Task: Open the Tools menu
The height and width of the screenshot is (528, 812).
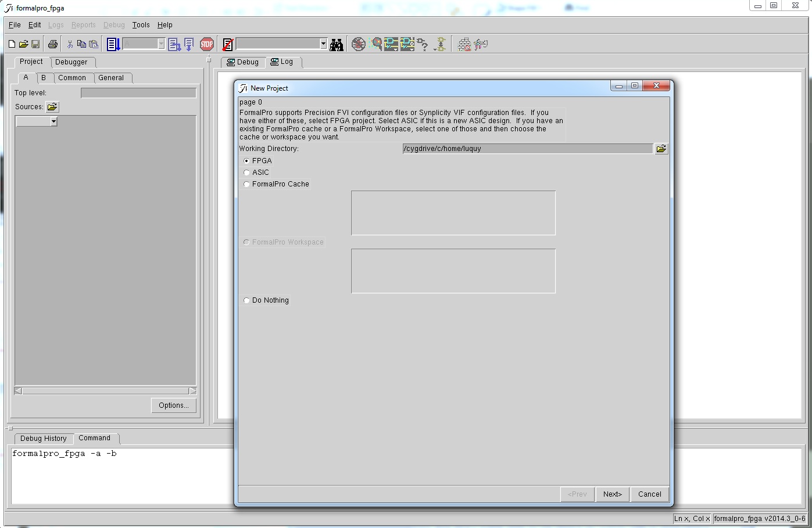Action: click(141, 25)
